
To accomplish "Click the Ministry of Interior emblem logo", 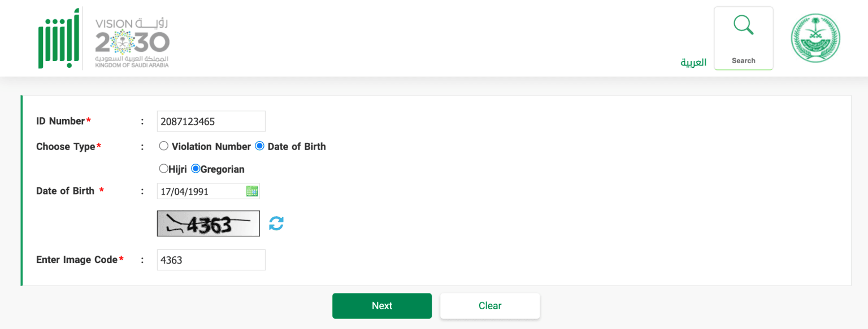I will [x=815, y=37].
